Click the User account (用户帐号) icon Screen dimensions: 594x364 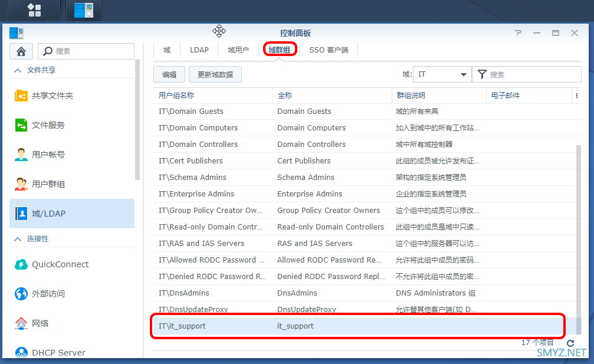(x=21, y=155)
